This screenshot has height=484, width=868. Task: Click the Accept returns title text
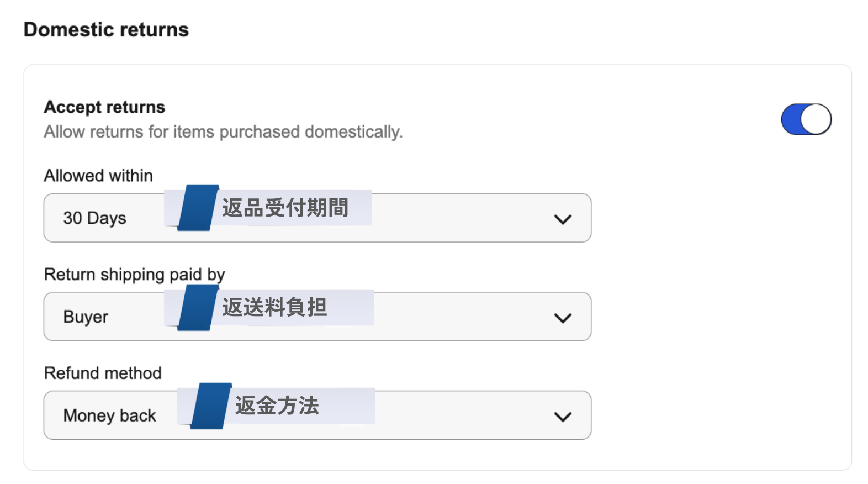pos(104,107)
